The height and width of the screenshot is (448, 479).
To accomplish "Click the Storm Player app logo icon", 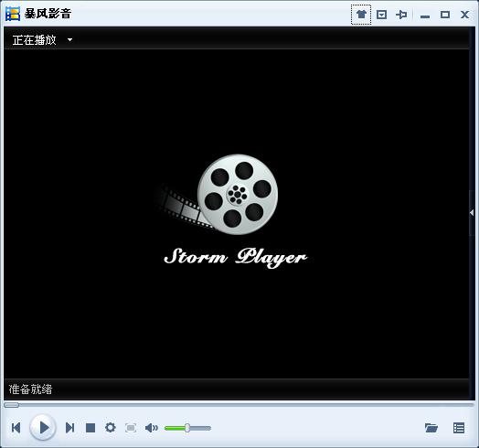I will coord(13,14).
